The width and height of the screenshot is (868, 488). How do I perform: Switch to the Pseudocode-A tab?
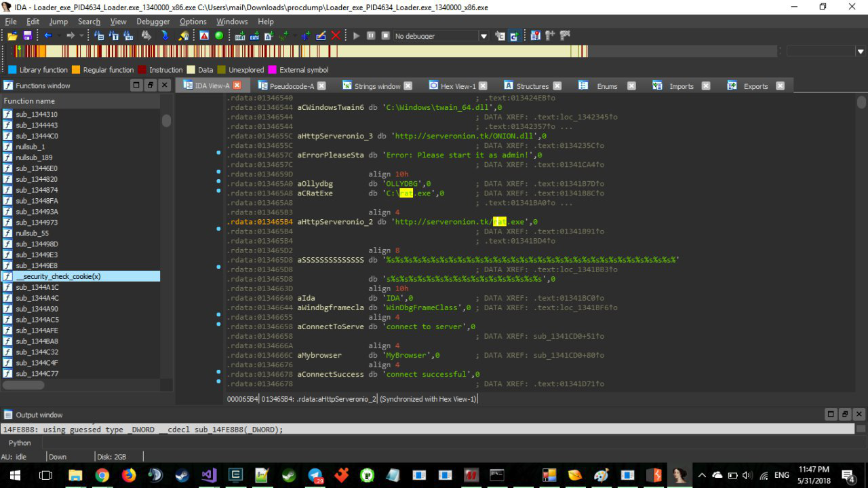pyautogui.click(x=291, y=86)
